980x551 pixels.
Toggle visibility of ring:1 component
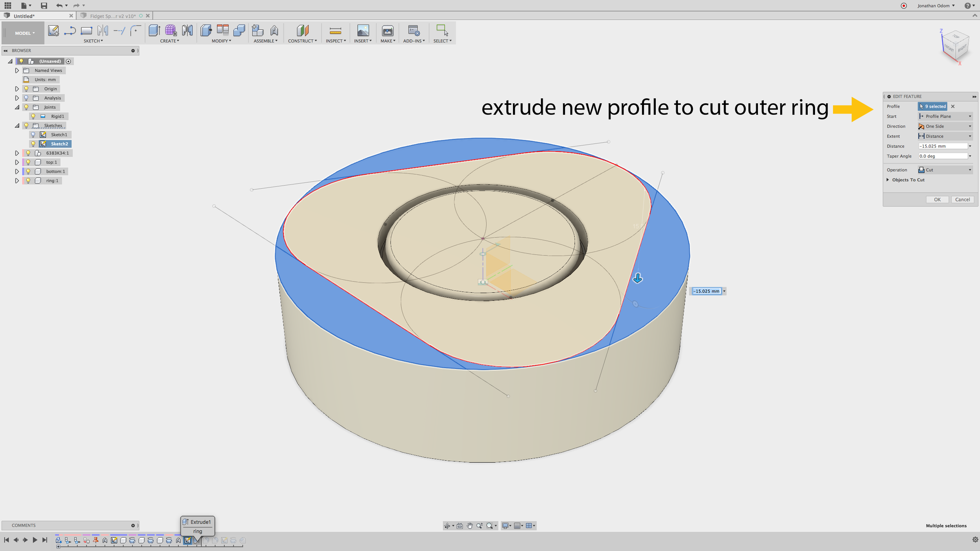click(x=28, y=180)
